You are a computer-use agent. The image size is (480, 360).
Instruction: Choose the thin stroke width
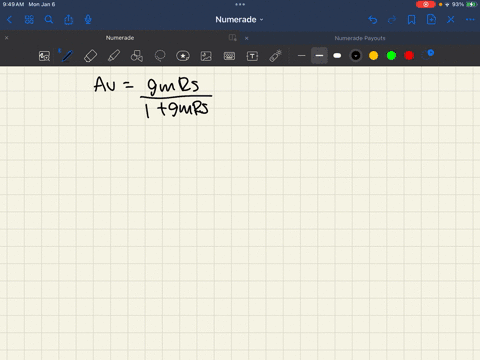[302, 56]
